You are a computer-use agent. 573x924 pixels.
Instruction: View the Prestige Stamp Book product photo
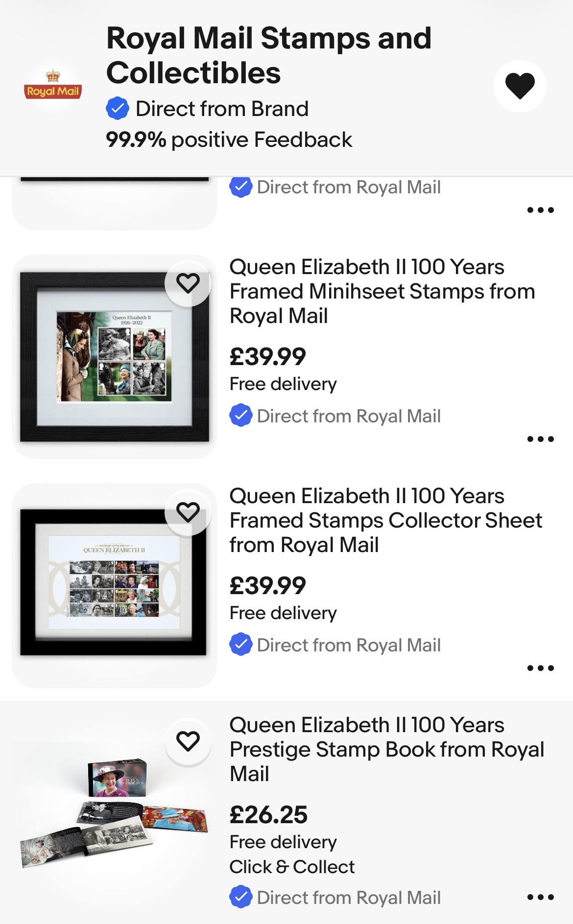tap(114, 812)
